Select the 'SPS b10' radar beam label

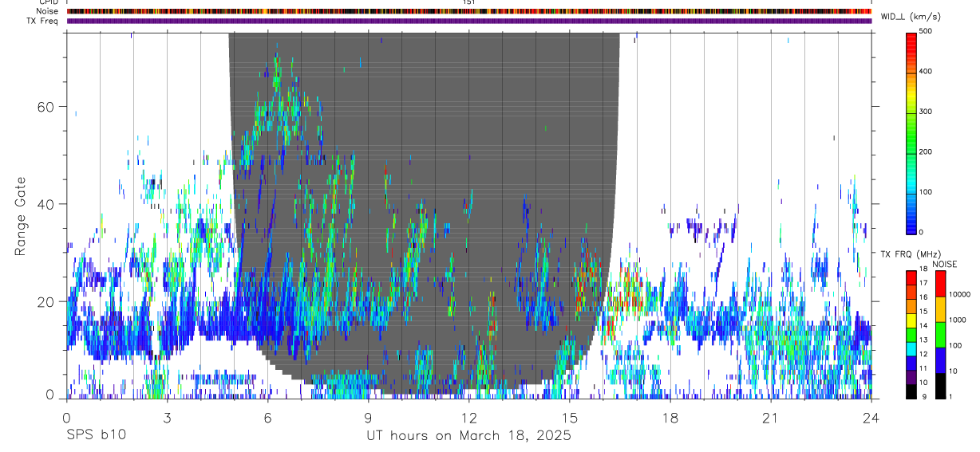96,435
